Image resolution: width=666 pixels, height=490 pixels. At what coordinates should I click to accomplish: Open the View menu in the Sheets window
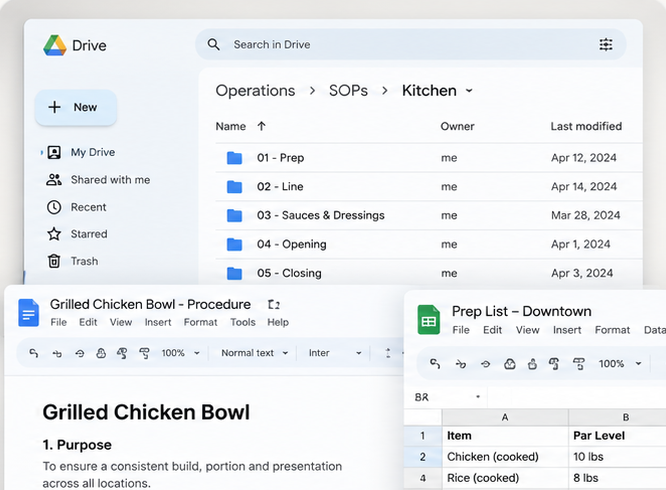click(528, 330)
